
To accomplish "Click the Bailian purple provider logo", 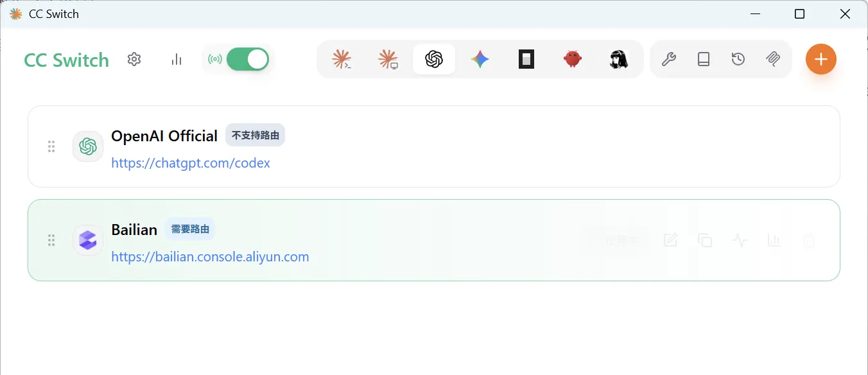I will coord(88,240).
